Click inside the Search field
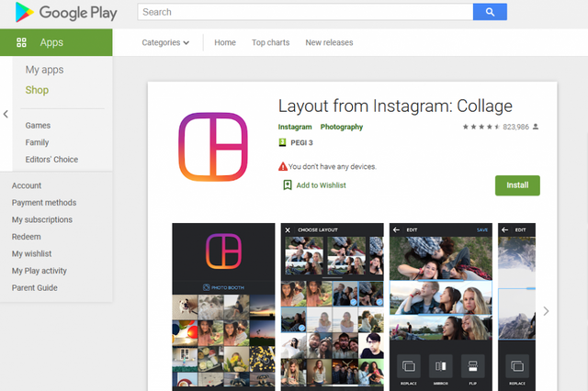The height and width of the screenshot is (391, 588). point(305,12)
